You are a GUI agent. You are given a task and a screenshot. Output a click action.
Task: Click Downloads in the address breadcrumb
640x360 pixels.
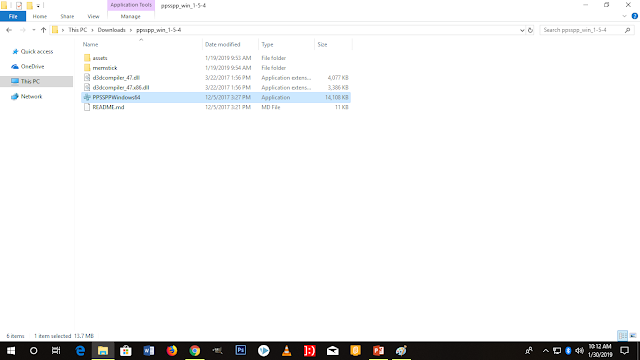coord(111,30)
